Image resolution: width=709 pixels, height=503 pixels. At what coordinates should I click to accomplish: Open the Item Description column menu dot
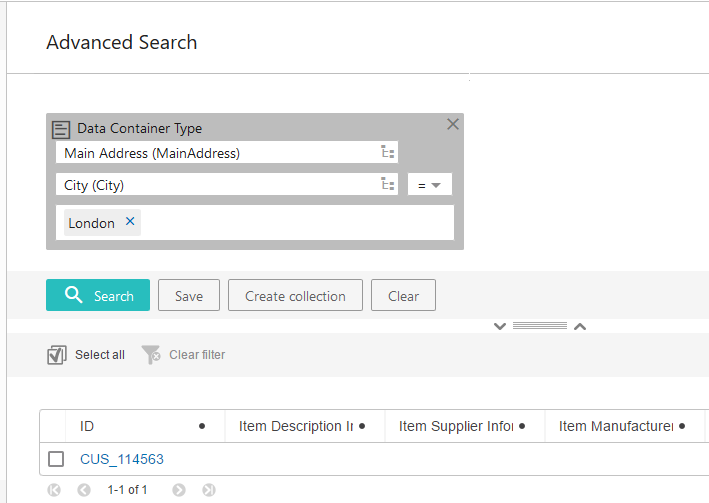click(x=362, y=426)
